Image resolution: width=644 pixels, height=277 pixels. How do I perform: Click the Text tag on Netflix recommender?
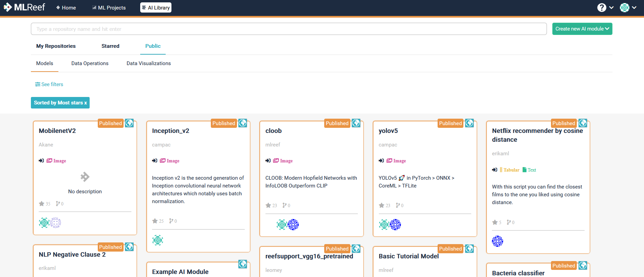point(529,170)
